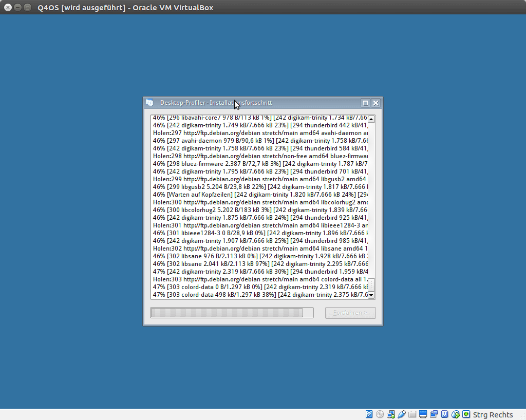This screenshot has width=526, height=420.
Task: Click the installation progress bar
Action: (x=232, y=313)
